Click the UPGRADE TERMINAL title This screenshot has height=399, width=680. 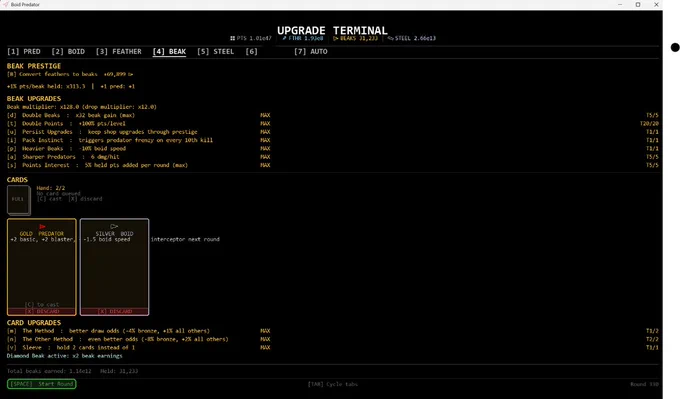click(x=332, y=30)
